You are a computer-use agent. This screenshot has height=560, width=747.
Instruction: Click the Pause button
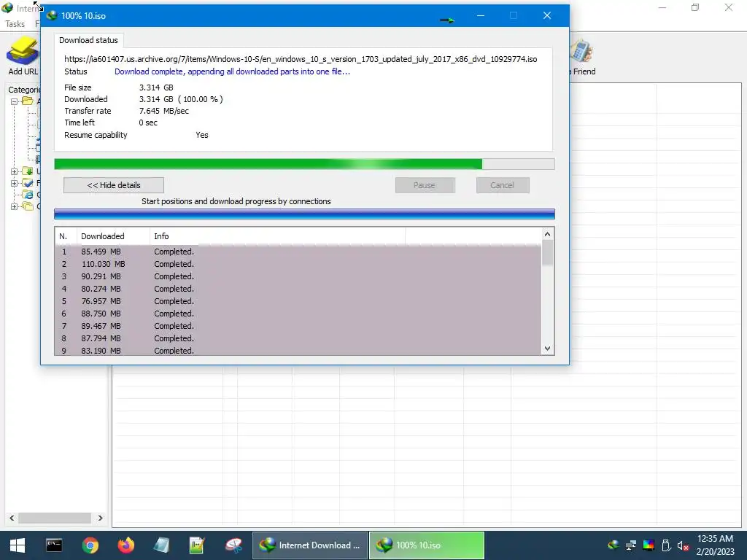coord(425,185)
